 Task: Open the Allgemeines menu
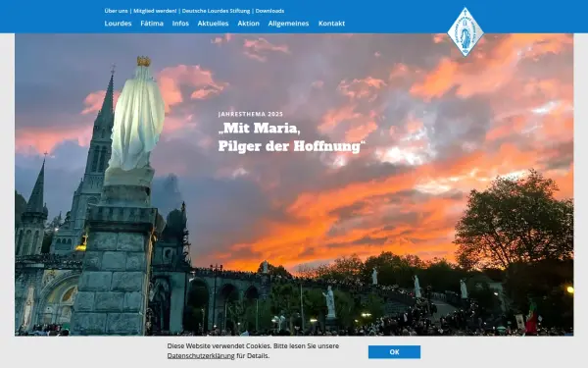point(288,24)
